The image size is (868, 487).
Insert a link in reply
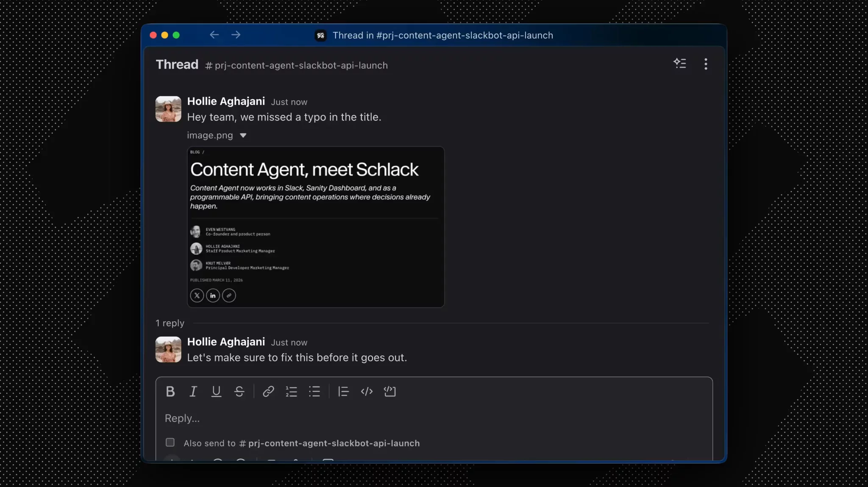pos(268,391)
